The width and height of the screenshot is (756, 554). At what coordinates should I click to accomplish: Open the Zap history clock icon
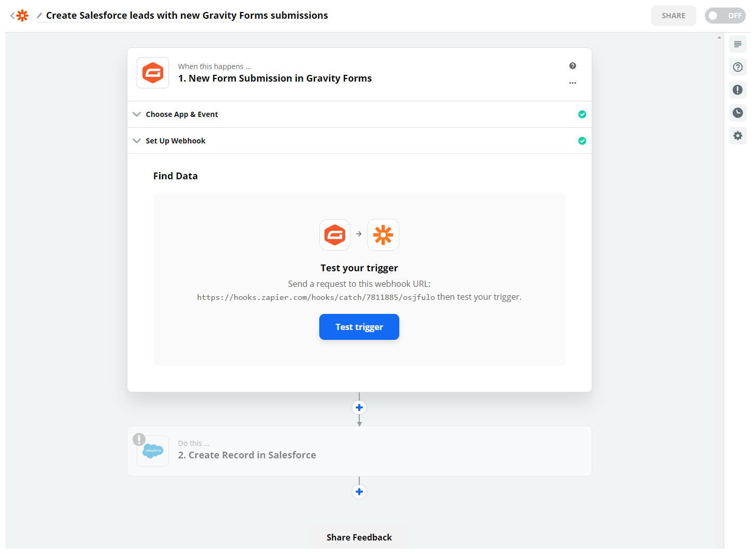(x=737, y=113)
